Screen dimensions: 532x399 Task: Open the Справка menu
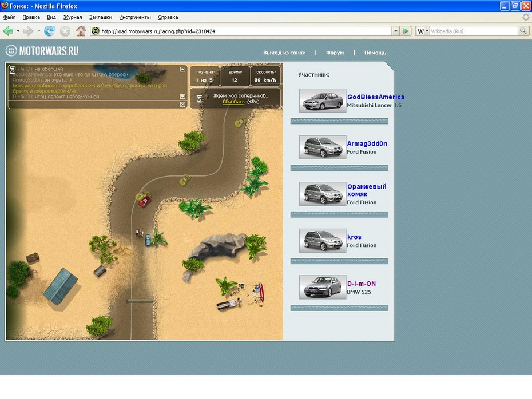pos(168,17)
